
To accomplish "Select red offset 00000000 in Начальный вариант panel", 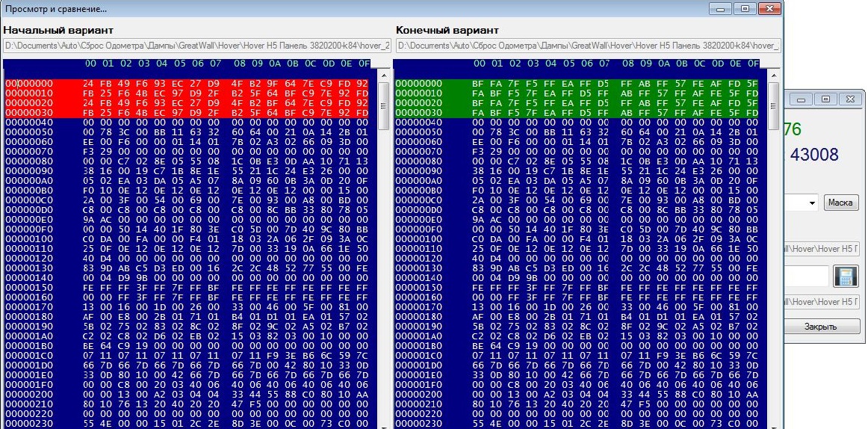I will point(30,84).
